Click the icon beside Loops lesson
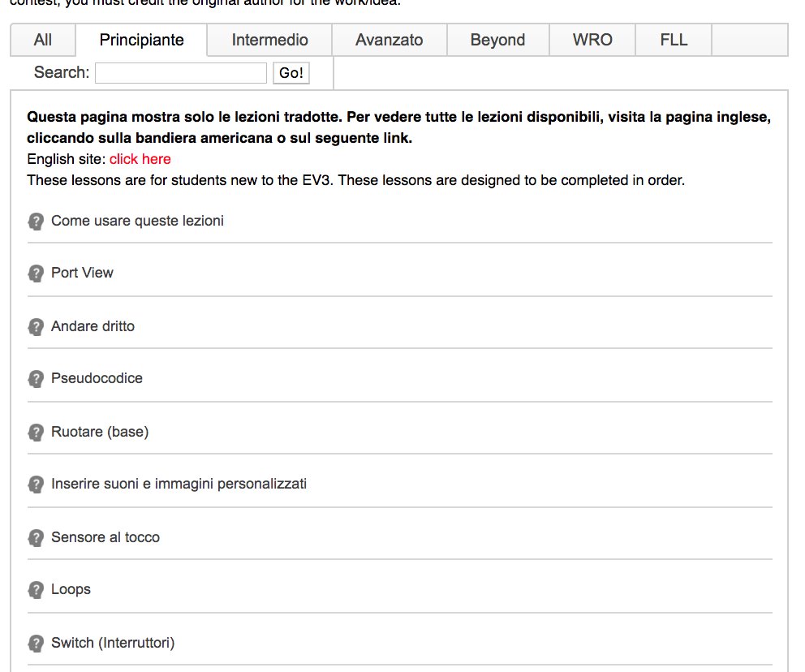805x672 pixels. pyautogui.click(x=36, y=590)
